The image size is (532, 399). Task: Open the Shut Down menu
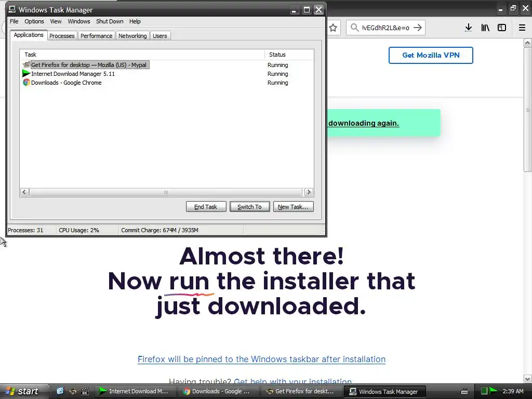110,21
